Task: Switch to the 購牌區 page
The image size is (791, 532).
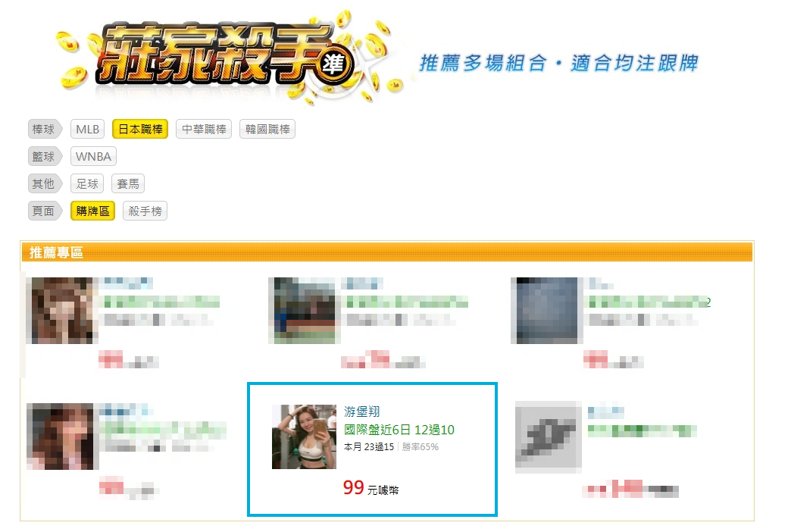Action: 93,211
